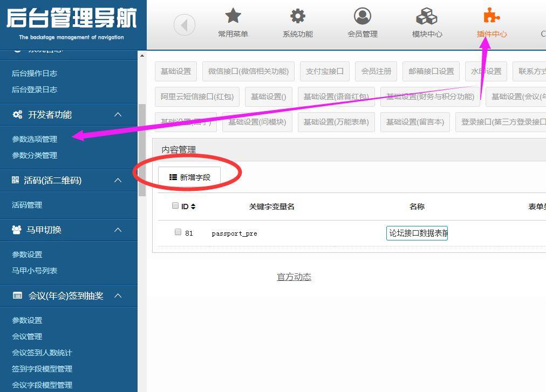Click the 关键字变量名 column header

[x=271, y=207]
